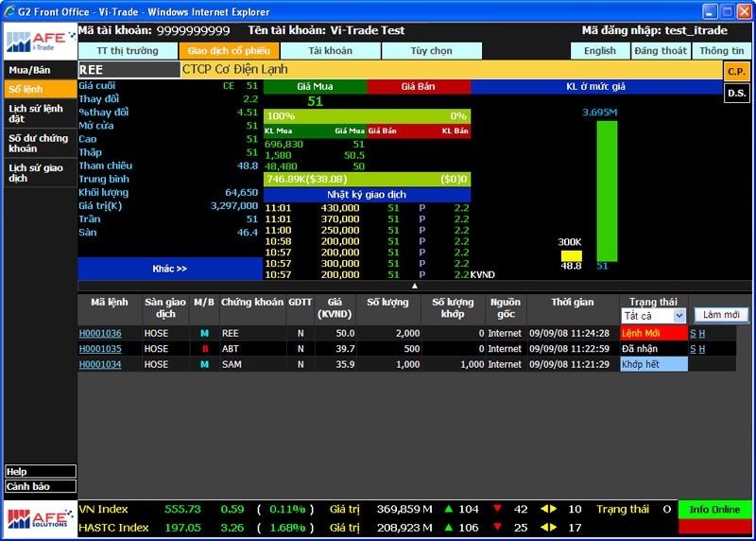Click the red down arrow beside 25
Image resolution: width=756 pixels, height=541 pixels.
click(x=497, y=527)
